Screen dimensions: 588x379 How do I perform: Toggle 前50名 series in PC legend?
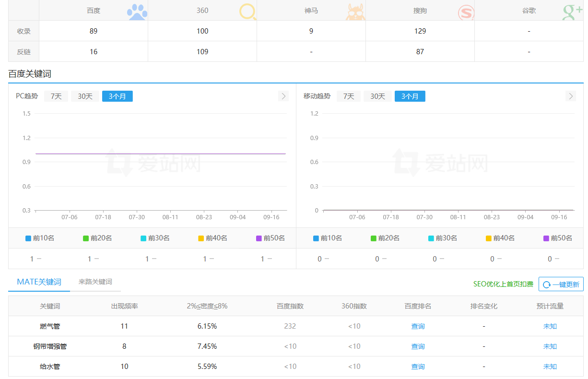click(x=270, y=238)
